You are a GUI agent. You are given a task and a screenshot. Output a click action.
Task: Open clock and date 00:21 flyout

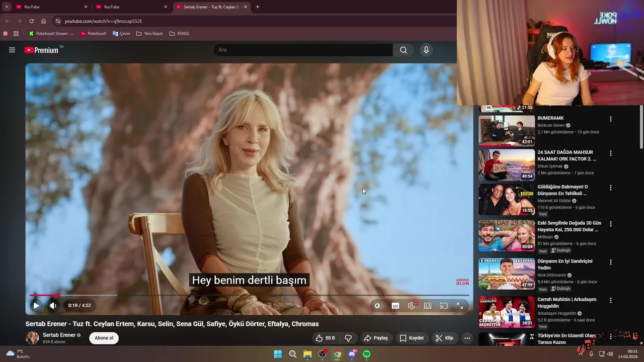point(629,354)
